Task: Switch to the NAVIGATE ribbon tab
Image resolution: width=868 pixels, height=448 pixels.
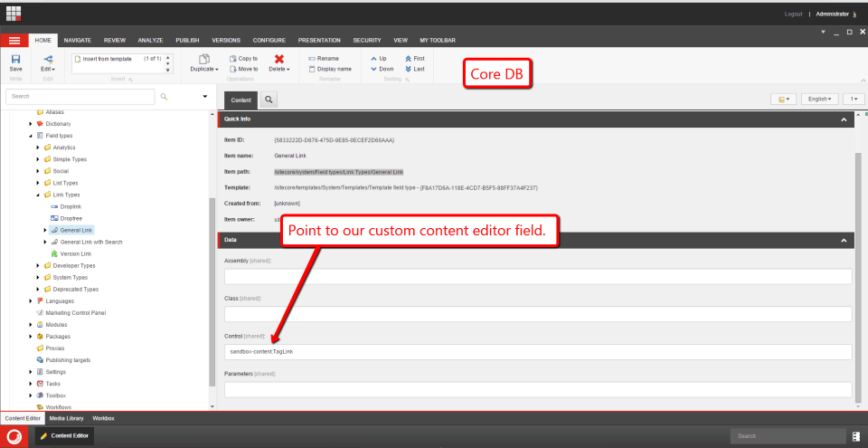Action: (78, 41)
